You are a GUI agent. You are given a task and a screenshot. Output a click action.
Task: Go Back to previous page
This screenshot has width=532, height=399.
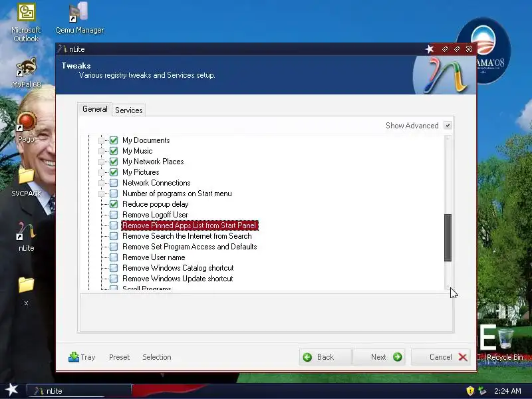[325, 357]
